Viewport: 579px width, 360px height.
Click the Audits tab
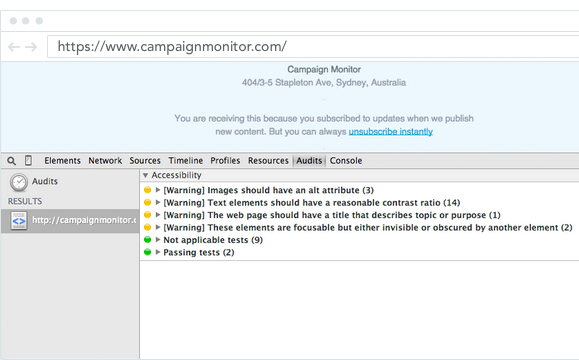309,161
